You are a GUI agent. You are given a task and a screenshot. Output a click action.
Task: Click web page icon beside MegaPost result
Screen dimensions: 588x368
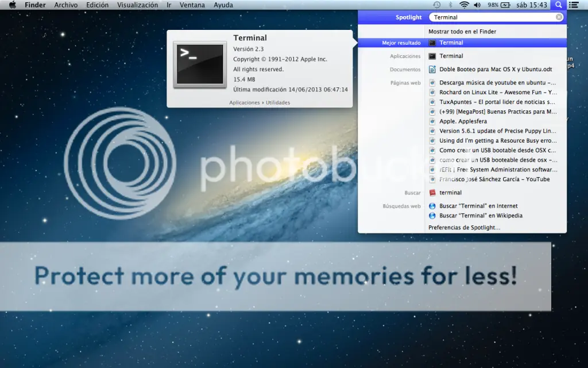[432, 112]
